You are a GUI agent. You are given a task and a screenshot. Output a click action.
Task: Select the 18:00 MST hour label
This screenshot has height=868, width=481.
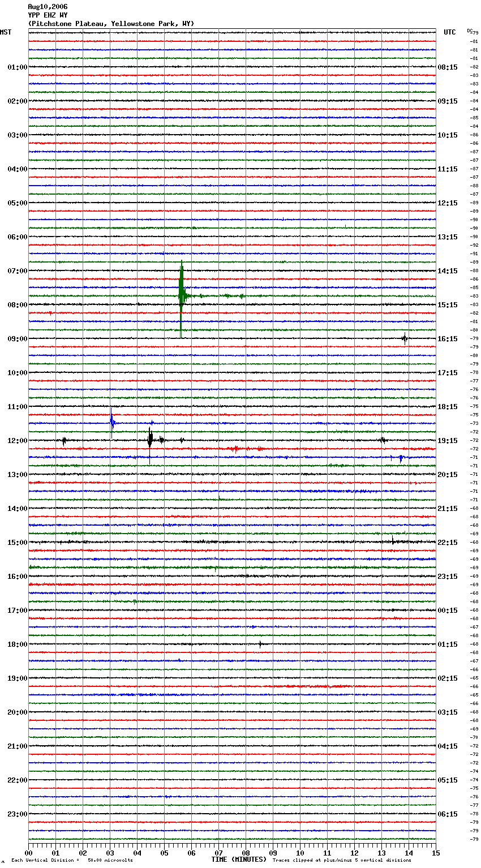[18, 644]
